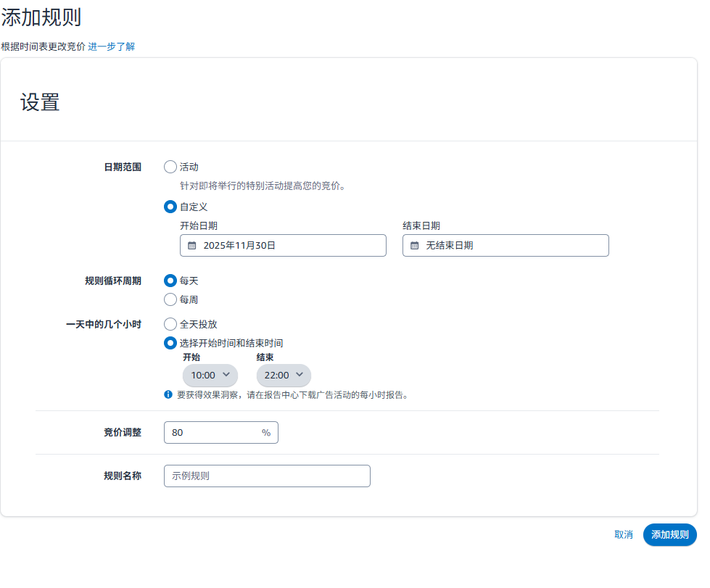Open the start date calendar icon
Screen dimensions: 710x588
tap(190, 245)
